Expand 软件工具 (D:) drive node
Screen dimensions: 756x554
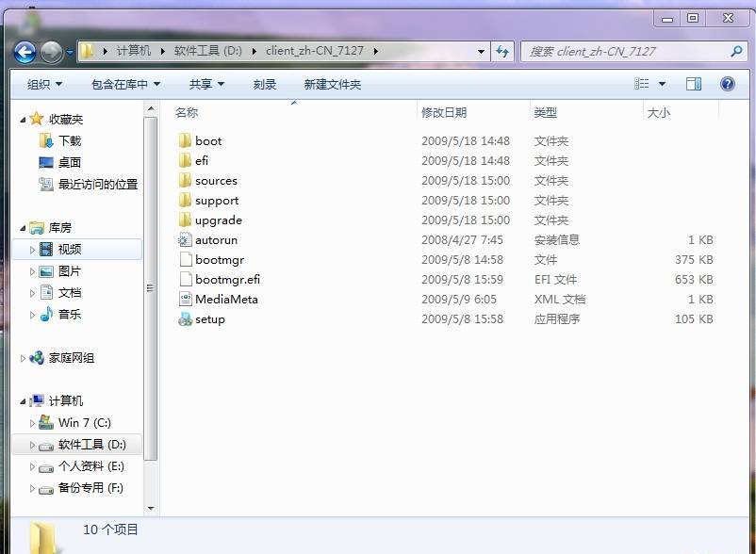32,445
